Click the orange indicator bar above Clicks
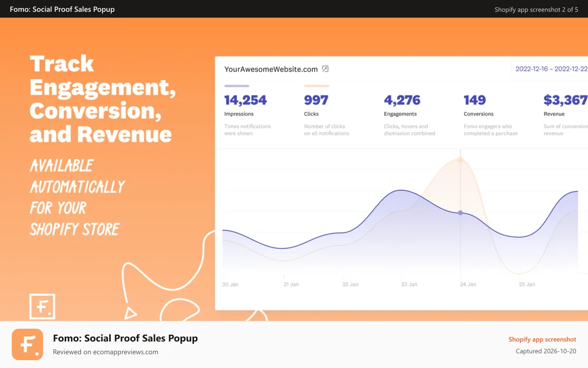588x368 pixels. pyautogui.click(x=317, y=86)
